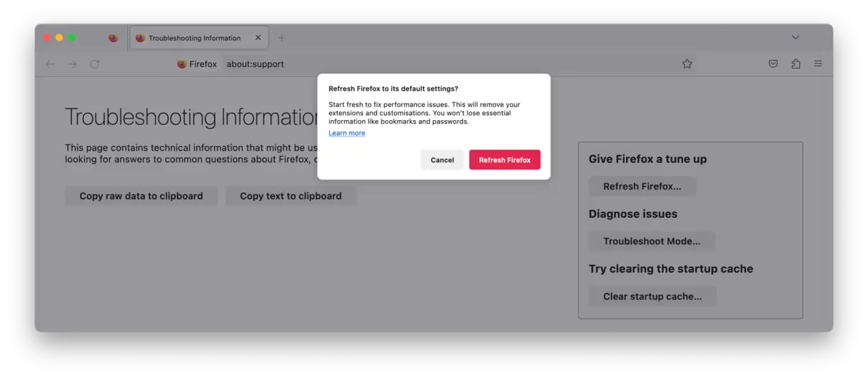Click the Diagnose issues heading
The height and width of the screenshot is (378, 868).
pyautogui.click(x=633, y=214)
